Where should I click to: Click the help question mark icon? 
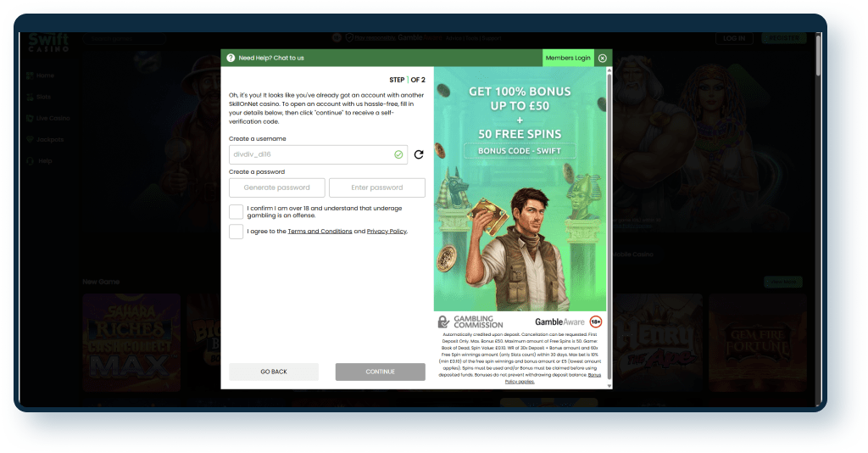click(231, 58)
